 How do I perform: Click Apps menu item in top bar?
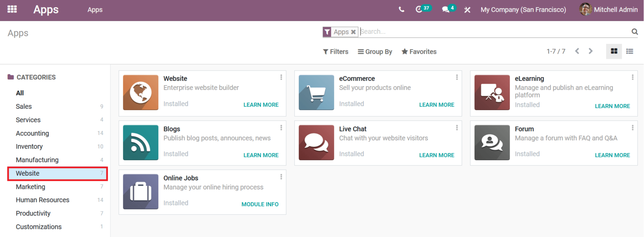pos(95,10)
